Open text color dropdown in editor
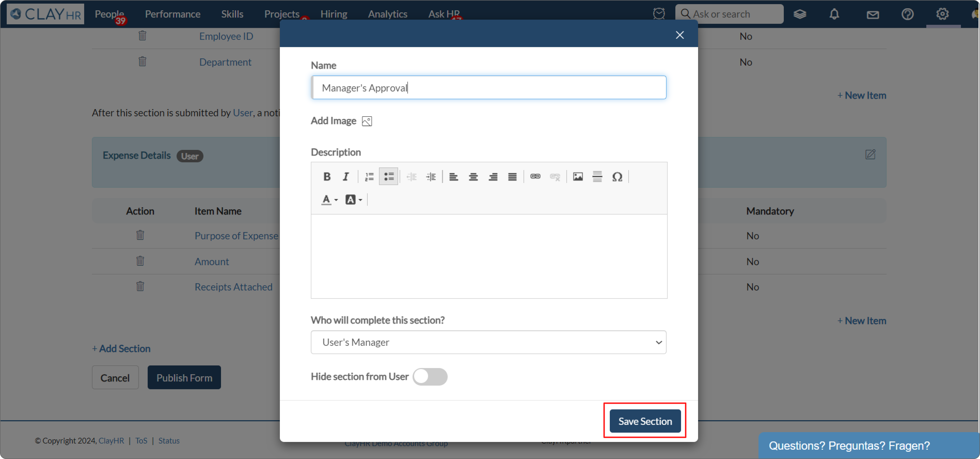The image size is (980, 459). 329,200
